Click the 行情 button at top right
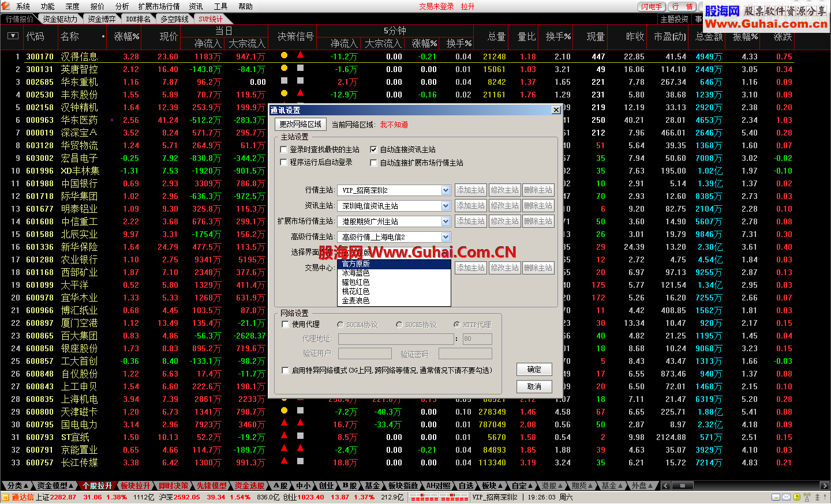Screen dimensions: 831x504 [683, 6]
